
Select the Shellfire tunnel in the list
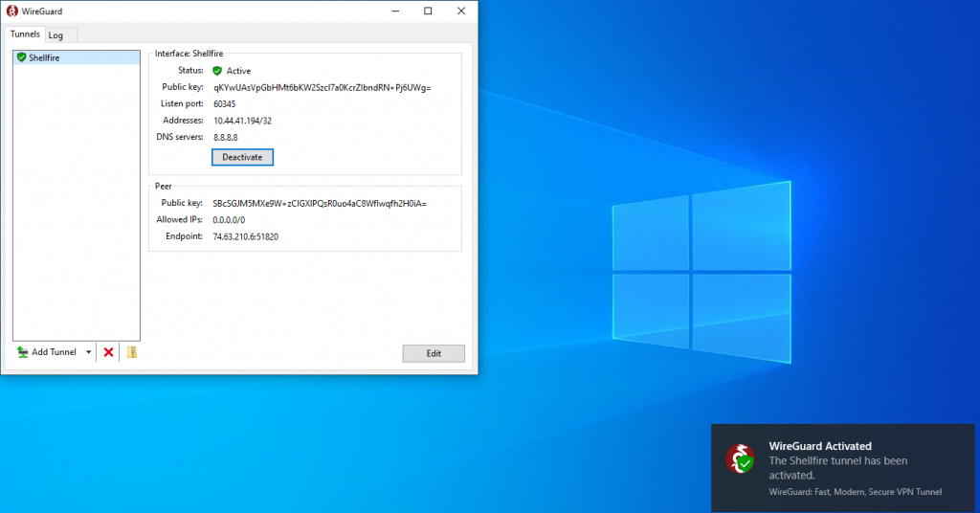pyautogui.click(x=77, y=57)
